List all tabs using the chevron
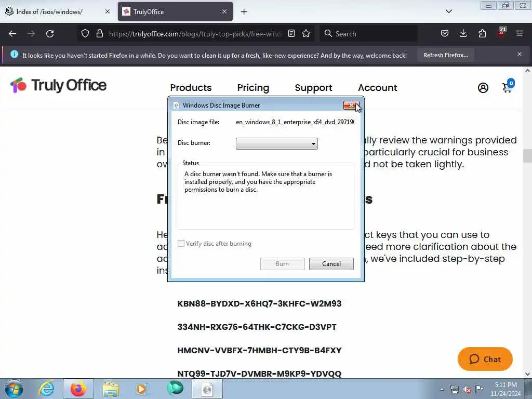 click(x=448, y=11)
